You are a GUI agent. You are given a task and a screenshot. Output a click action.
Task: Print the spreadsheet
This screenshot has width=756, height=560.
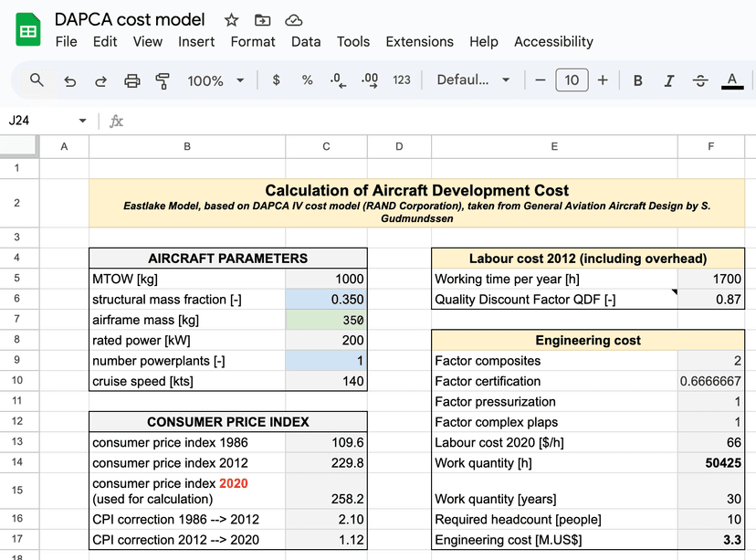coord(131,80)
